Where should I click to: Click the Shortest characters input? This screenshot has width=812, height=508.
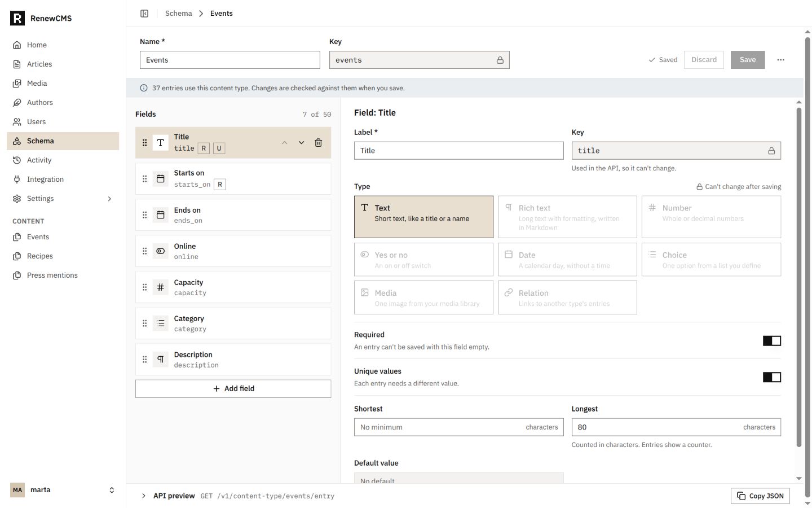[458, 427]
